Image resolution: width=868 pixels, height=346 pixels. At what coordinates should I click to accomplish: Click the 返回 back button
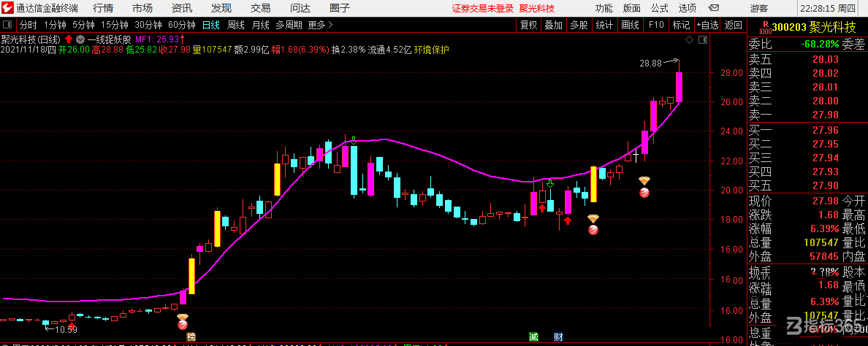point(733,25)
